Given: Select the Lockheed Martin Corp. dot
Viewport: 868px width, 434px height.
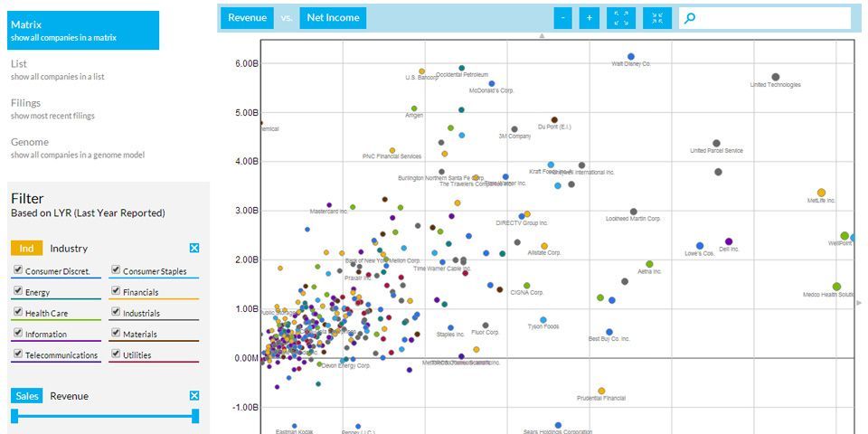Looking at the screenshot, I should pos(633,212).
